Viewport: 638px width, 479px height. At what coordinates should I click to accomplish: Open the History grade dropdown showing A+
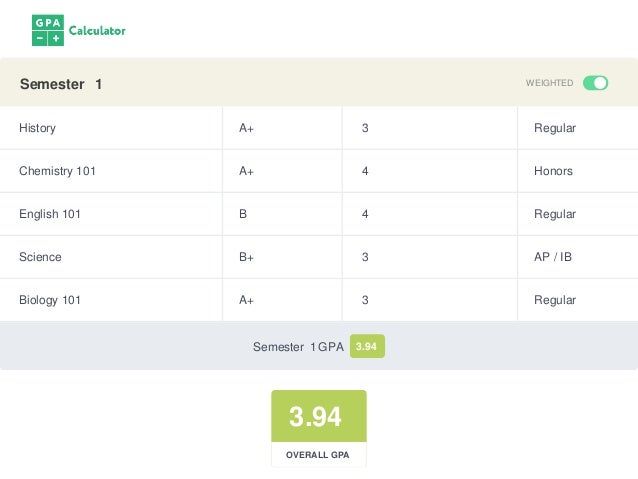pos(281,128)
